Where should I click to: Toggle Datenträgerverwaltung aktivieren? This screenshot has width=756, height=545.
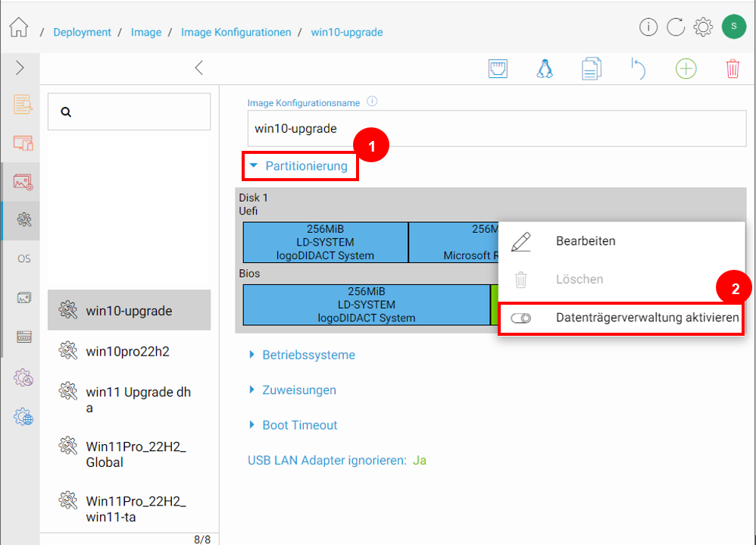[x=621, y=318]
